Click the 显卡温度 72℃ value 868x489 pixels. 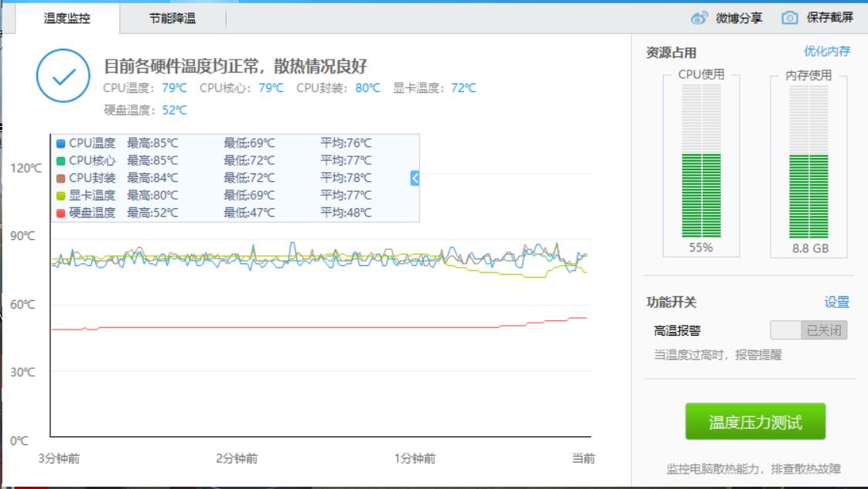463,88
